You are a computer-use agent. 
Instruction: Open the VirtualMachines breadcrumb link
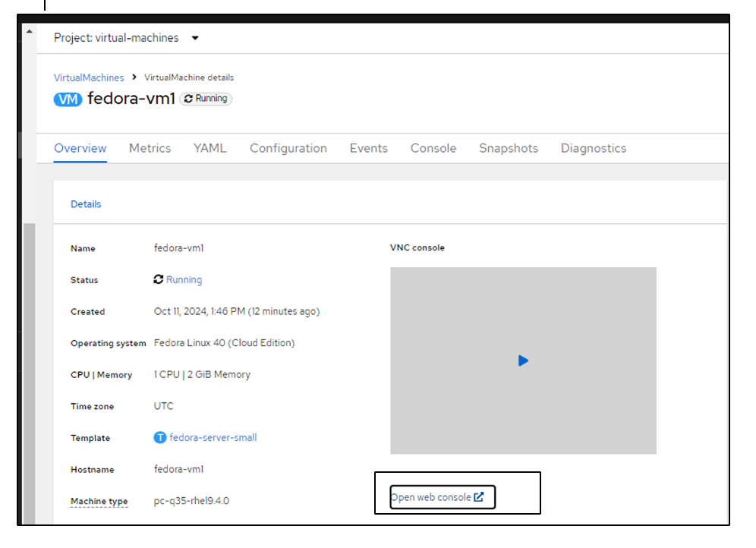tap(89, 77)
